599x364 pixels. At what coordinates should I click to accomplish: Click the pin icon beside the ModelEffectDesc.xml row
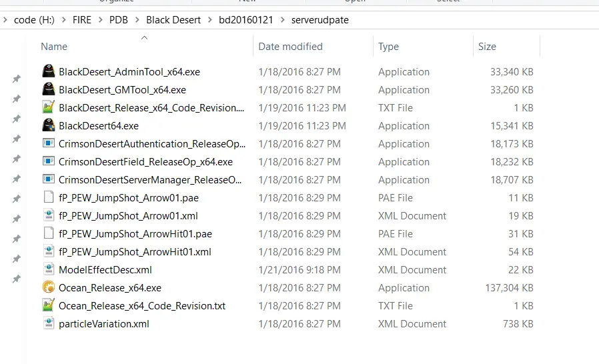pos(17,279)
